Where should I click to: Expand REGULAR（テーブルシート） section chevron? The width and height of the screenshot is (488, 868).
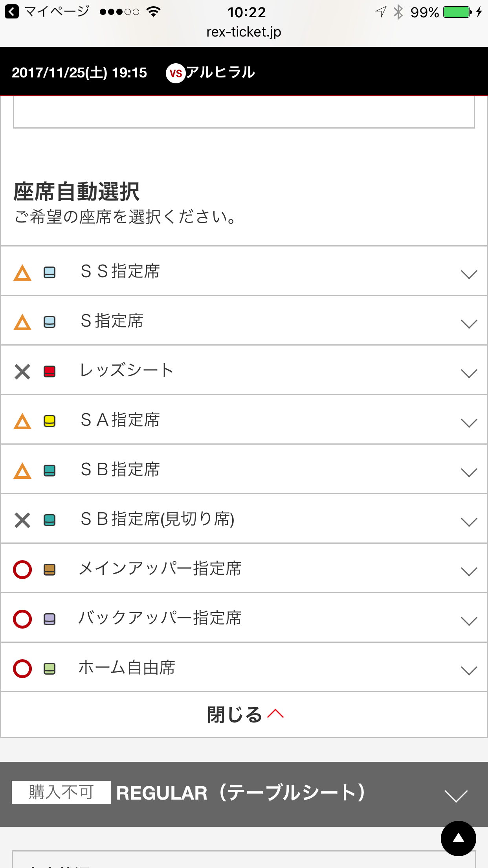point(456,796)
